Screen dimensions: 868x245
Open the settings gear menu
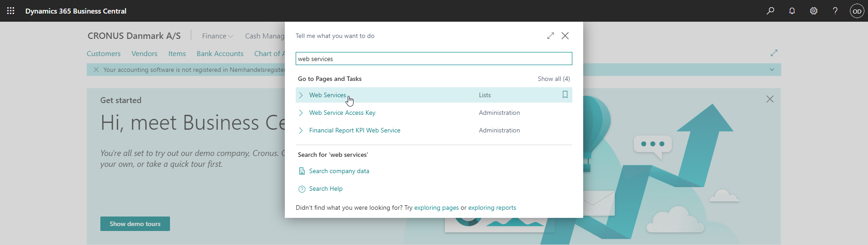pyautogui.click(x=814, y=11)
